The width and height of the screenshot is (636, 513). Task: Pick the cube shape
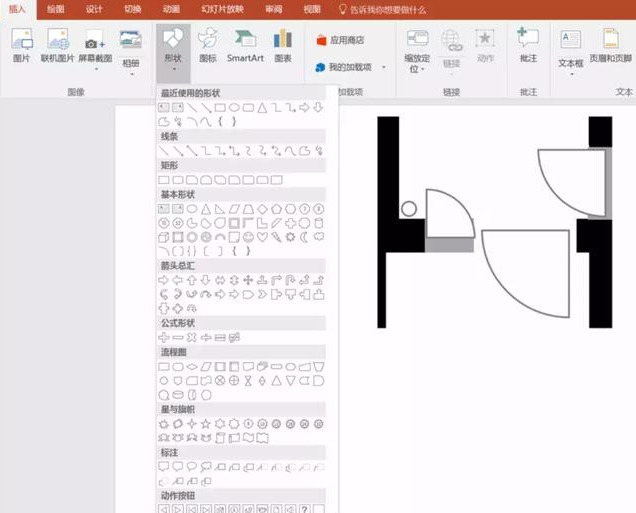tap(163, 237)
